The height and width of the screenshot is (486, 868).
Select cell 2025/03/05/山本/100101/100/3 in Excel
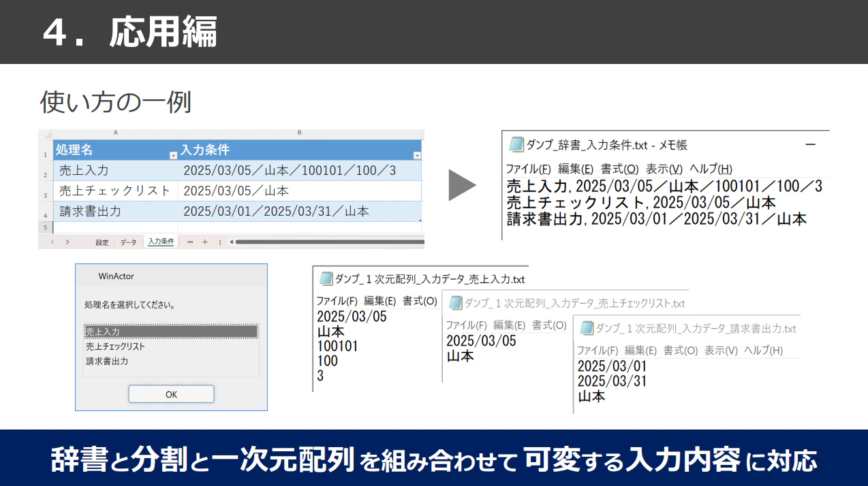(x=300, y=170)
